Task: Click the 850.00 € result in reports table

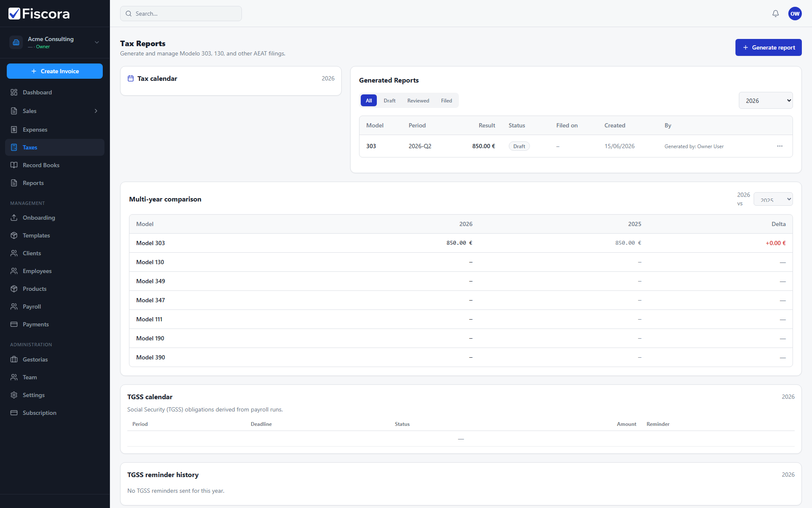Action: click(x=483, y=146)
